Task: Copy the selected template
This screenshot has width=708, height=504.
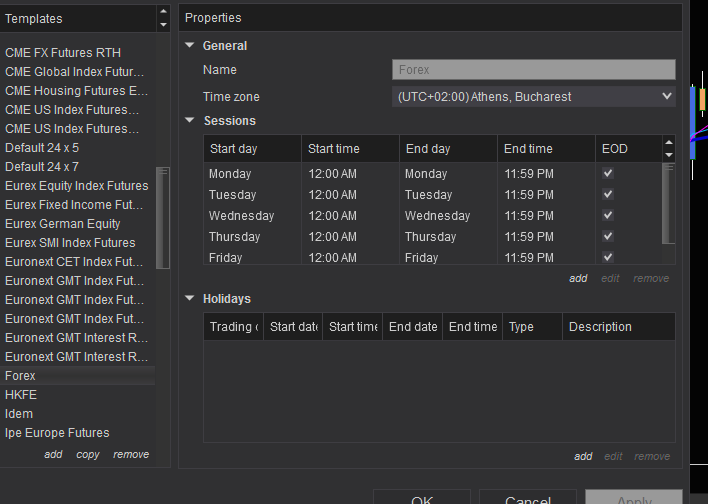Action: coord(88,454)
